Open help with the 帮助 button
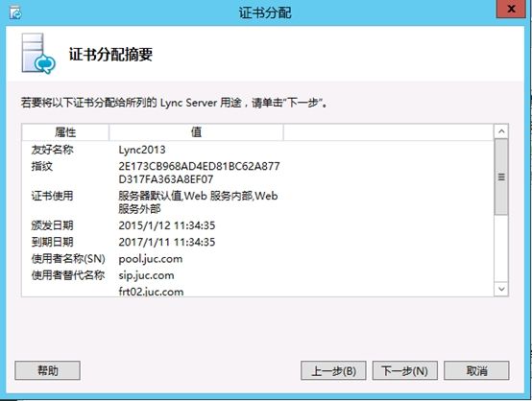This screenshot has width=532, height=401. pyautogui.click(x=47, y=370)
